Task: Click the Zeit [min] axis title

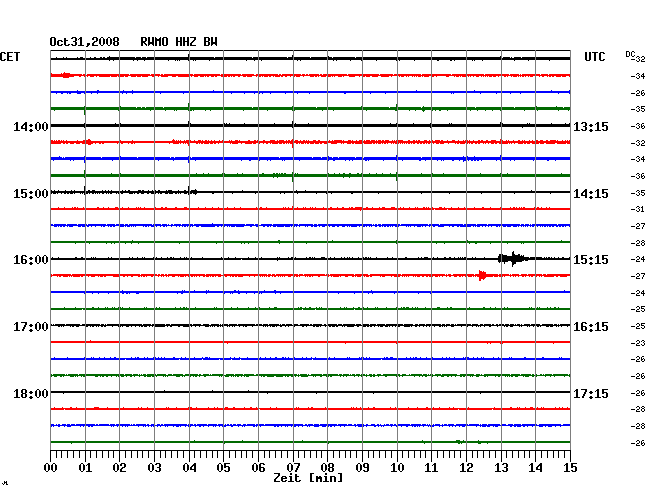Action: [x=308, y=478]
